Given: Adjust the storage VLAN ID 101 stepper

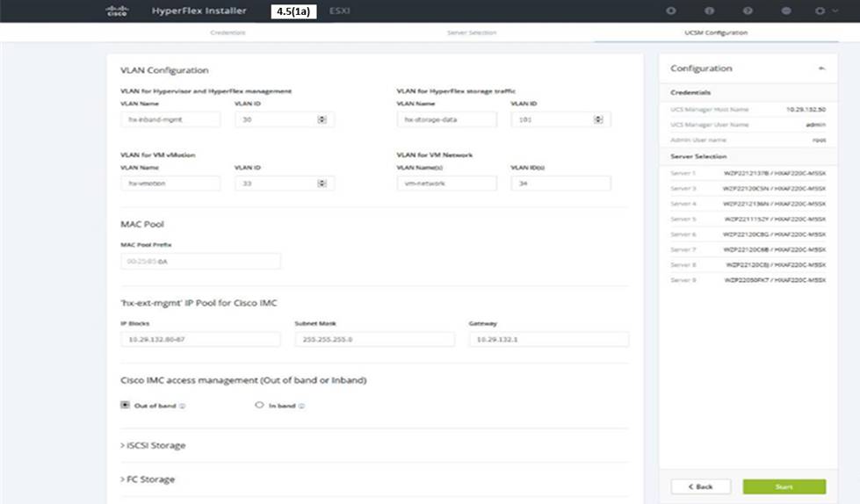Looking at the screenshot, I should pos(598,119).
